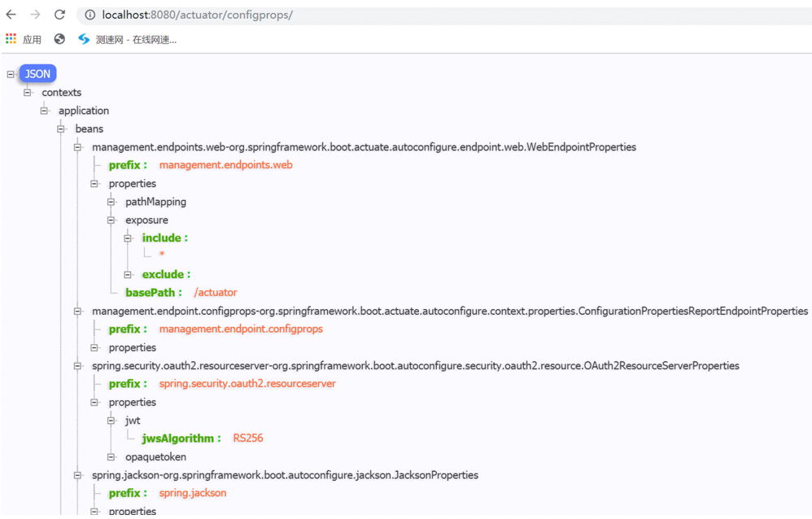Image resolution: width=812 pixels, height=519 pixels.
Task: Open the 应用 apps bookmark
Action: pos(24,39)
